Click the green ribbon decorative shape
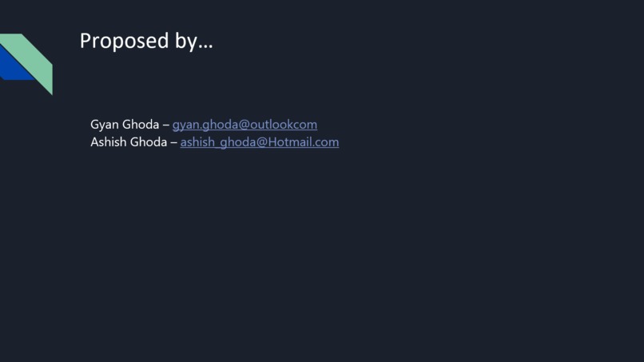The width and height of the screenshot is (644, 362). [33, 60]
